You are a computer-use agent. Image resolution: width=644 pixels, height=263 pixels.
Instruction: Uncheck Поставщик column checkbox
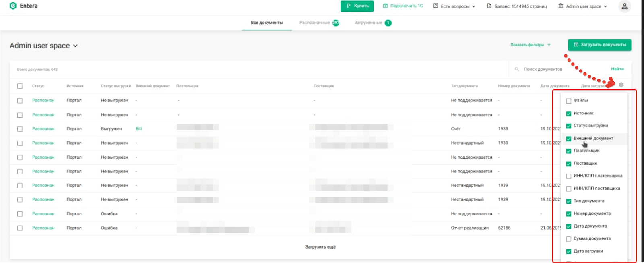coord(569,164)
